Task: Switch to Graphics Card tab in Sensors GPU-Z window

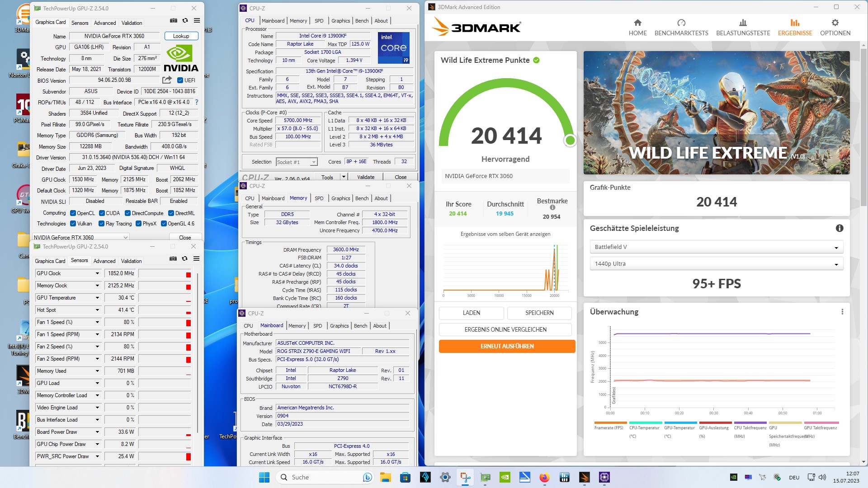Action: 50,261
